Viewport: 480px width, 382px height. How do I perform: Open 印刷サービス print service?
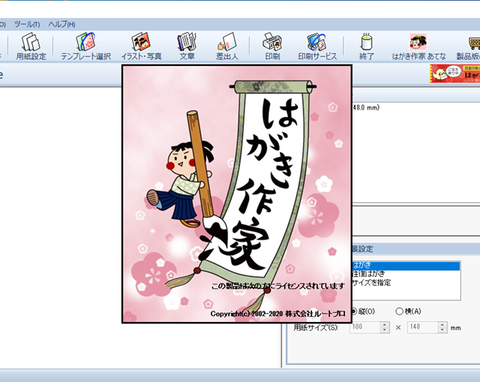point(317,46)
